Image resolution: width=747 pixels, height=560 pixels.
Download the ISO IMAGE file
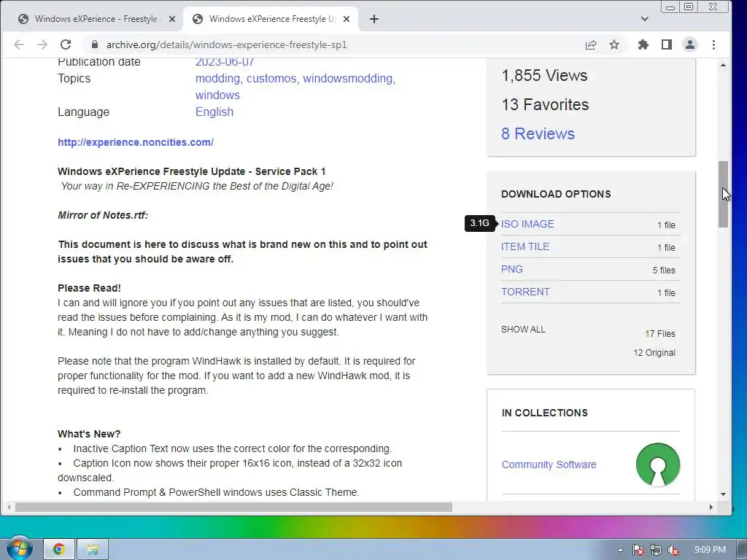pos(527,225)
